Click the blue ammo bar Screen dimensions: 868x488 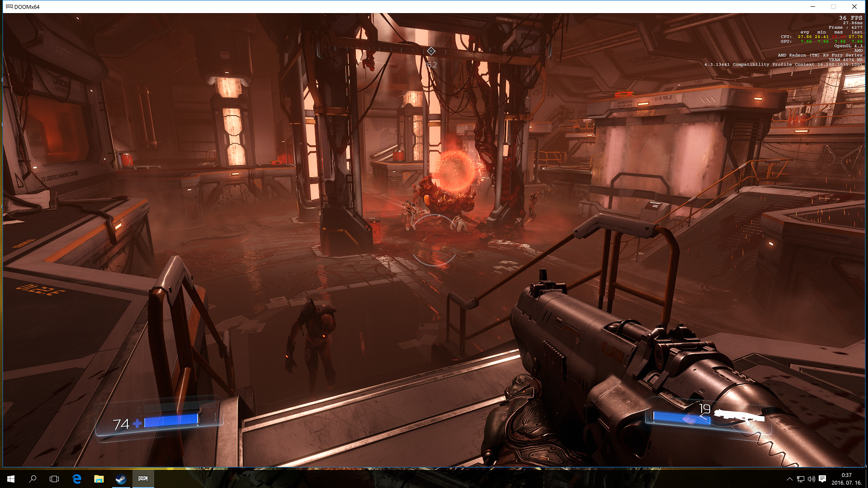[682, 418]
